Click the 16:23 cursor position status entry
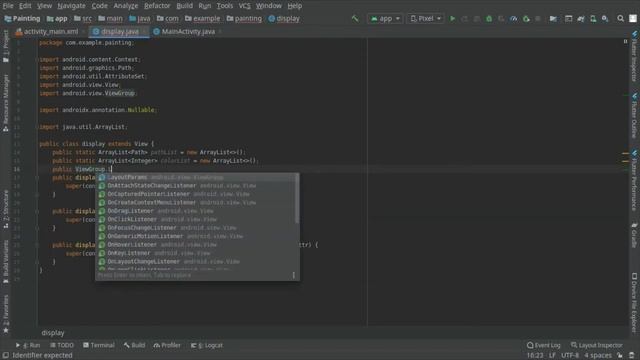This screenshot has width=640, height=360. (x=535, y=356)
